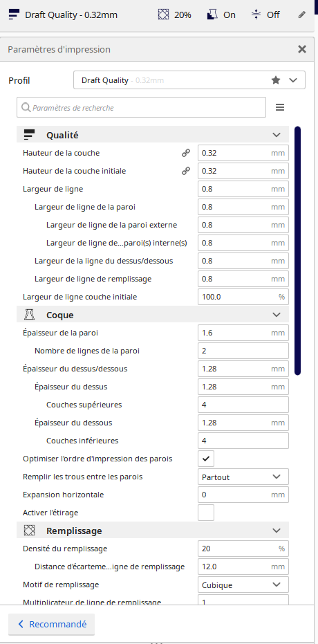This screenshot has width=318, height=644.
Task: Click the Coque section icon
Action: (30, 315)
